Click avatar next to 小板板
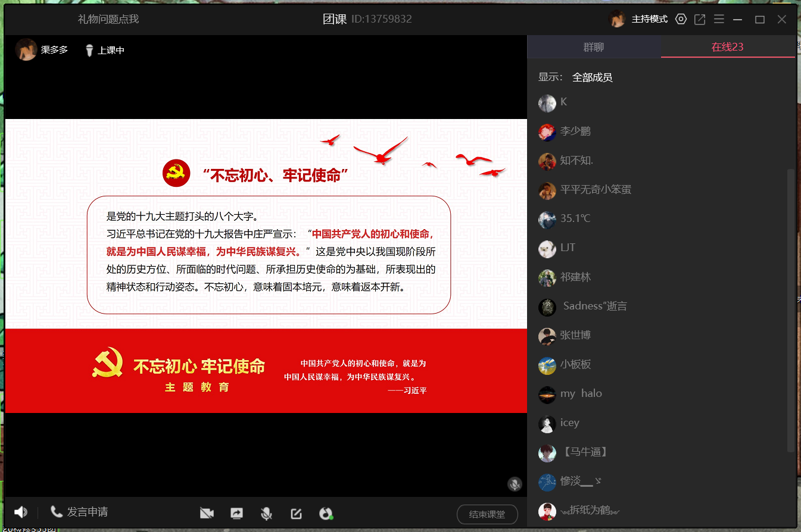The image size is (801, 532). [547, 365]
